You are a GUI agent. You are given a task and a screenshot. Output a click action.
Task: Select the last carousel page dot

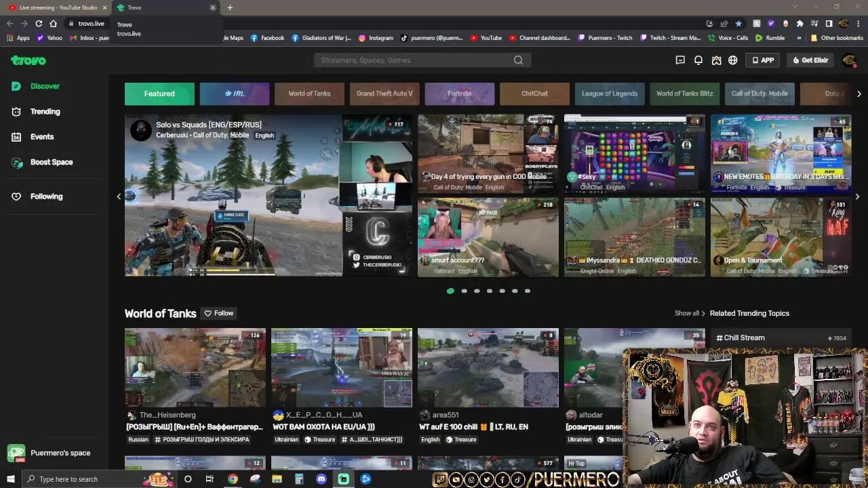[x=528, y=291]
